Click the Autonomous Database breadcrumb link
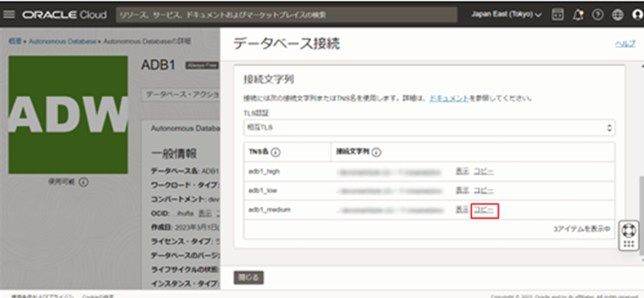644x298 pixels. click(63, 41)
